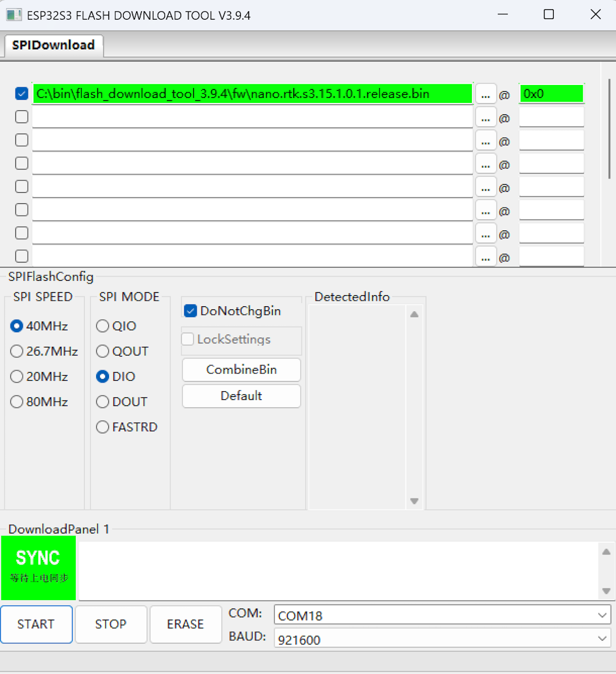616x674 pixels.
Task: Close the Flash Download Tool window
Action: coord(596,15)
